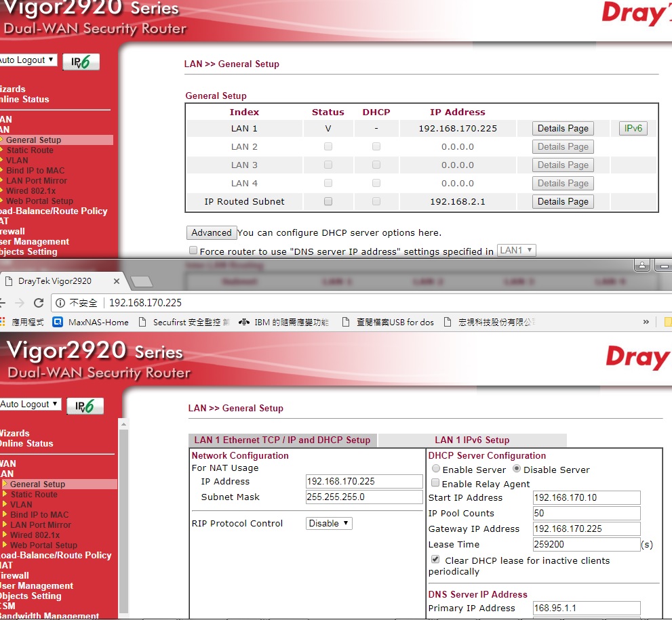The image size is (672, 620).
Task: Open User Management in the upper window sidebar
Action: [35, 241]
